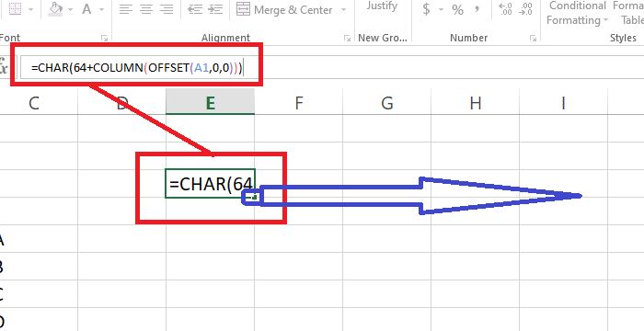Expand the Accounting format dropdown arrow
This screenshot has height=331, width=644.
pyautogui.click(x=441, y=9)
